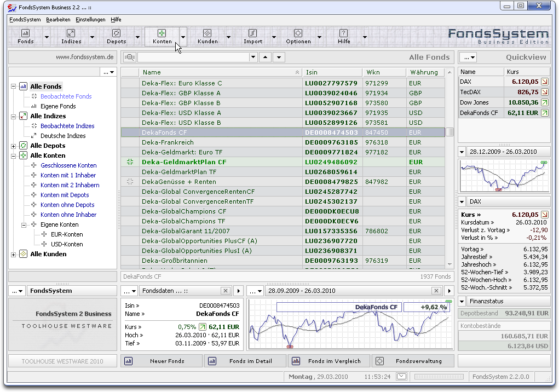Viewport: 559px width, 392px height.
Task: Click the DAX mini chart thumbnail in Quickview
Action: point(504,176)
